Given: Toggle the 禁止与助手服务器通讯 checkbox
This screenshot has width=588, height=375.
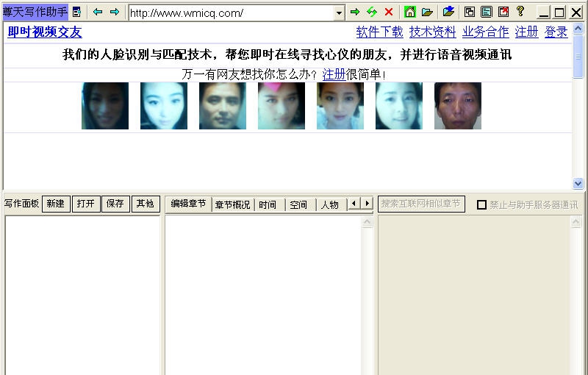Looking at the screenshot, I should tap(481, 204).
